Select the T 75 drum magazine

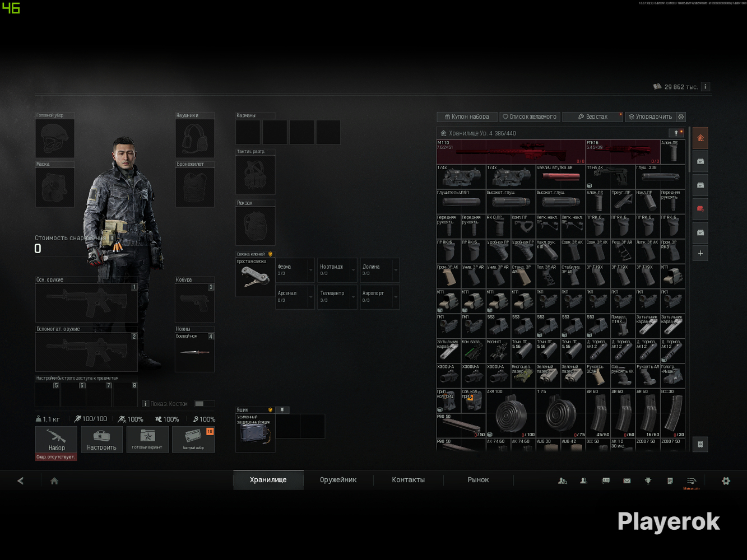coord(560,413)
